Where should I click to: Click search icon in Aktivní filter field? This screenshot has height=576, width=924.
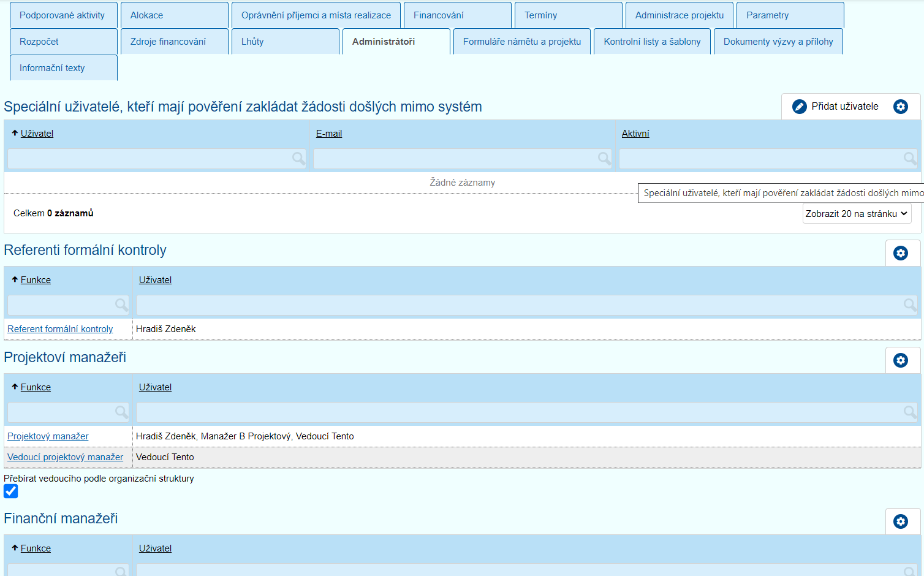910,159
